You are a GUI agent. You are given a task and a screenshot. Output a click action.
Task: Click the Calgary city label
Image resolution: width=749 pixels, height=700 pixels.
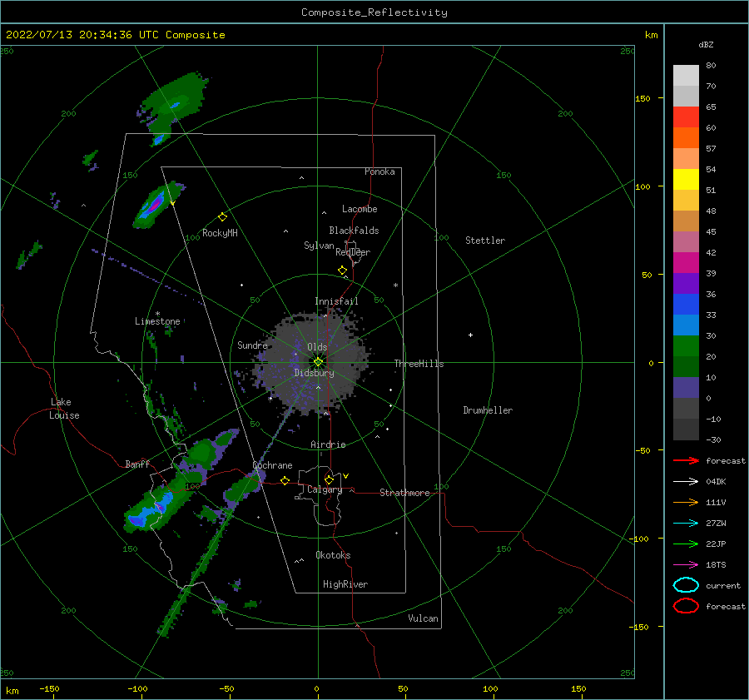325,489
